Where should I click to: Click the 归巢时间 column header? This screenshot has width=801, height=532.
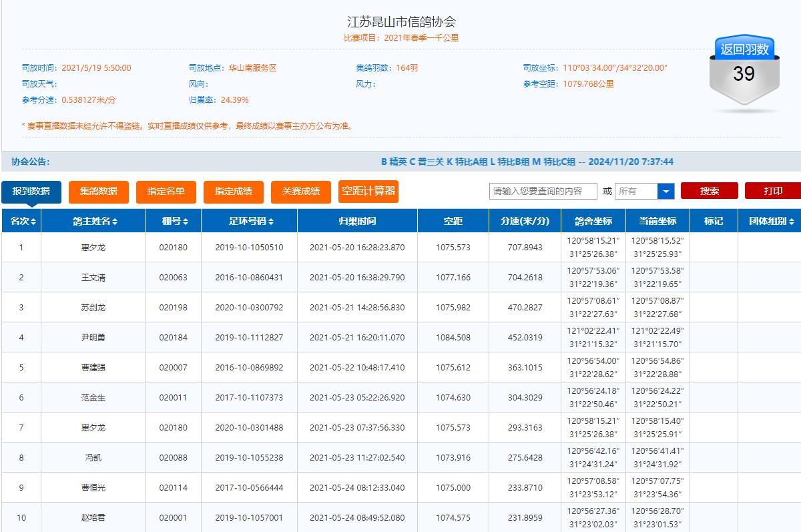pos(357,221)
